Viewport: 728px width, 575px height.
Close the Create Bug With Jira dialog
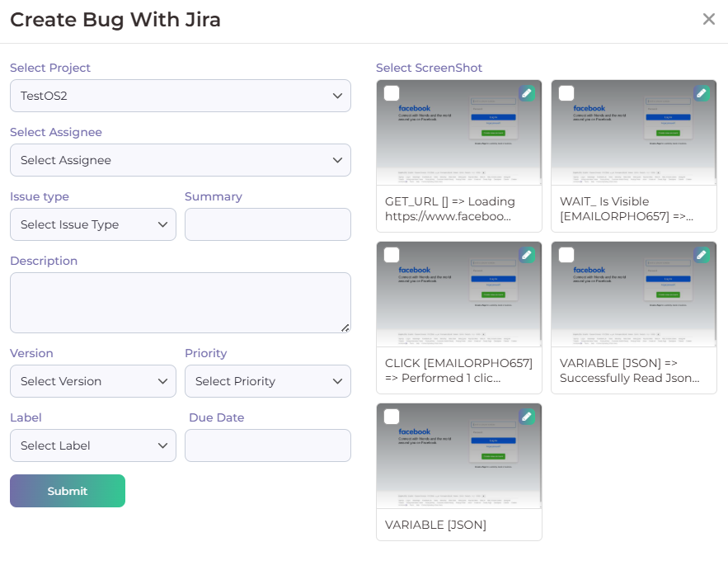[708, 19]
